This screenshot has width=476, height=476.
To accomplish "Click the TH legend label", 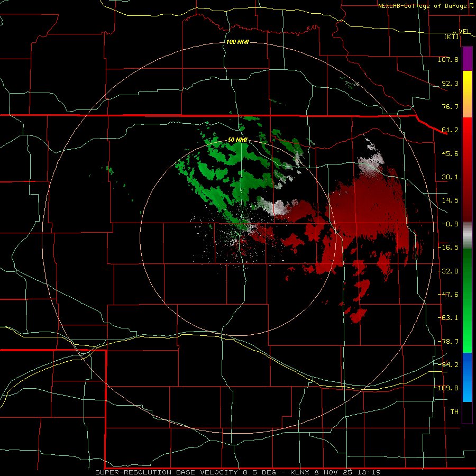I will tap(454, 412).
